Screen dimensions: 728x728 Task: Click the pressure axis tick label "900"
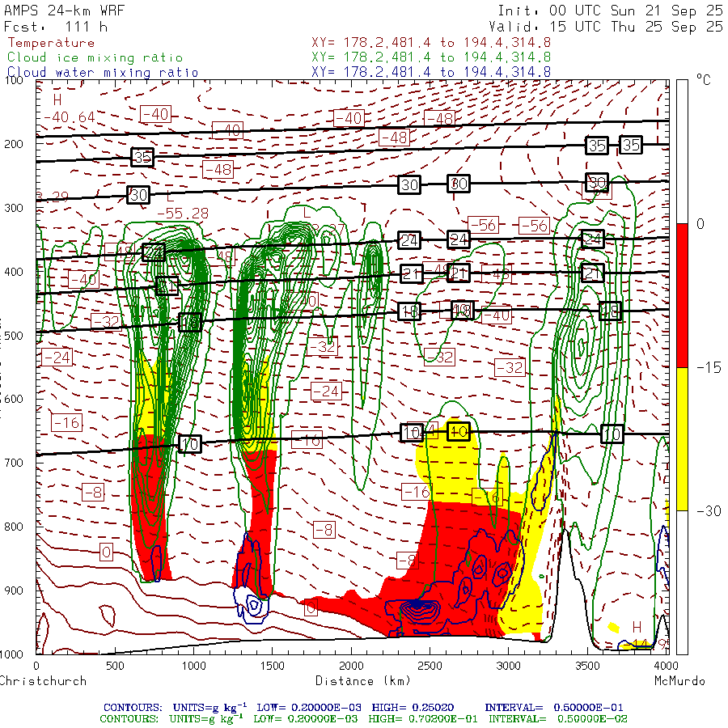14,590
